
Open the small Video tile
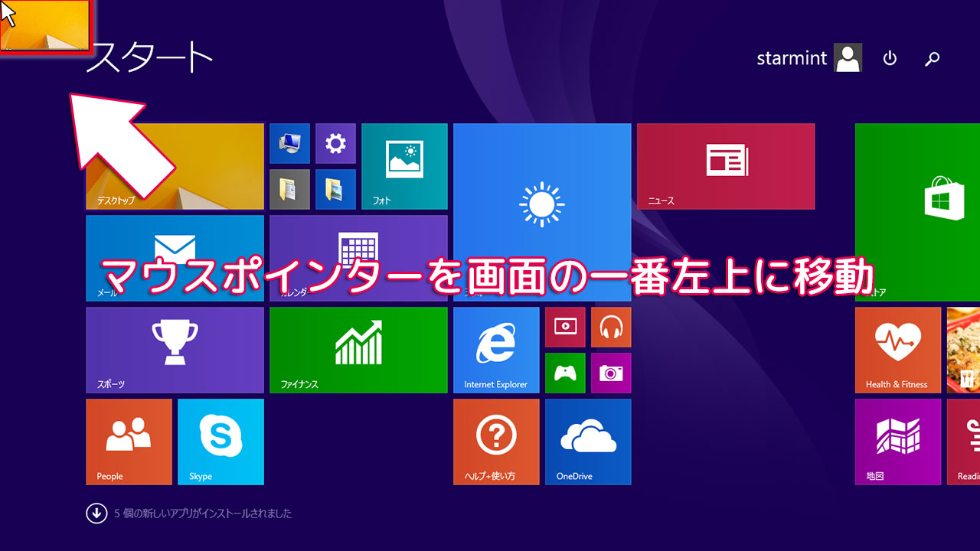coord(565,327)
